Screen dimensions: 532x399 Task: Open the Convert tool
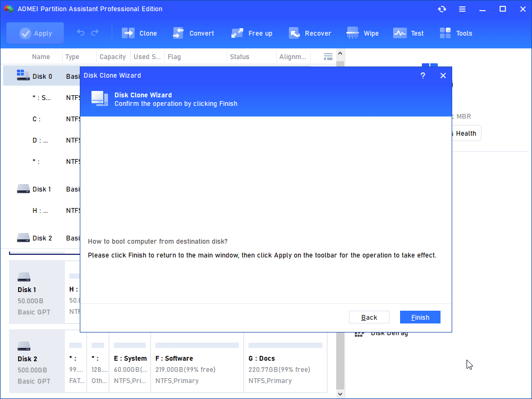click(194, 33)
